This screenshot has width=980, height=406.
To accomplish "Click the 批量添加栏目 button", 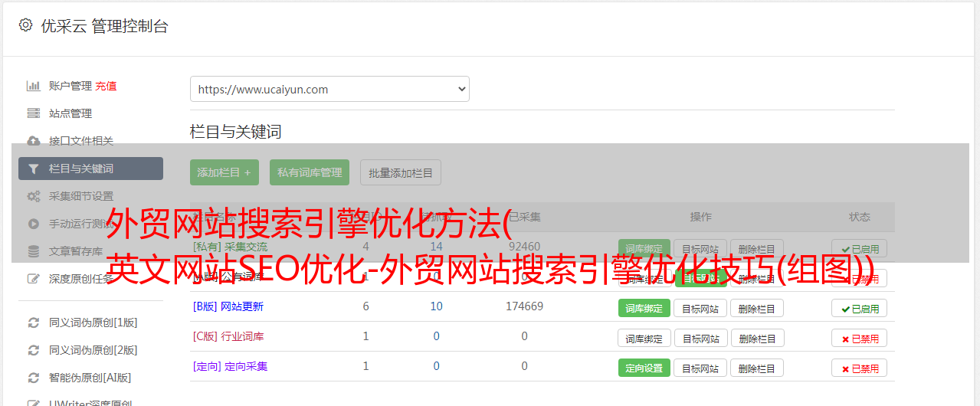I will [x=401, y=172].
